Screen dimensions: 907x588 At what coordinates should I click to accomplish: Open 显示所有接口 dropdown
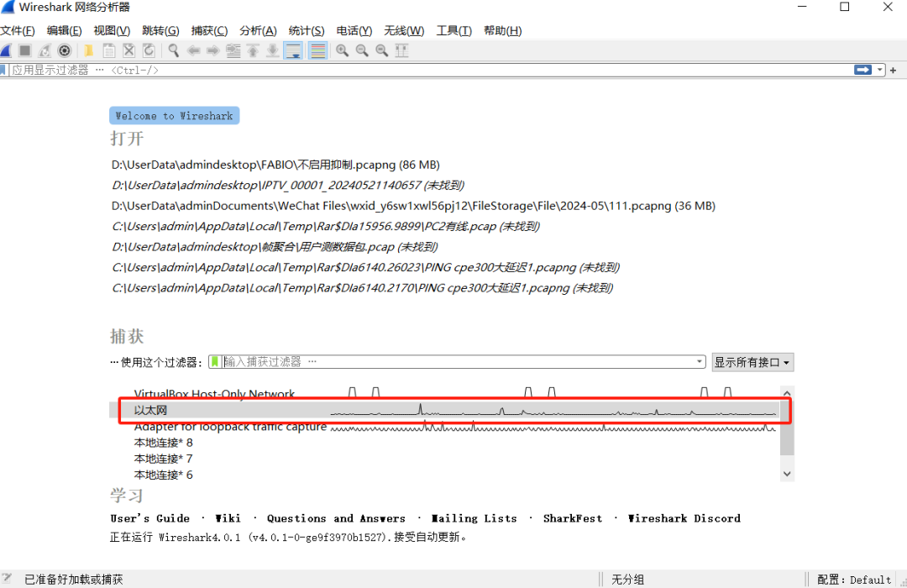752,362
